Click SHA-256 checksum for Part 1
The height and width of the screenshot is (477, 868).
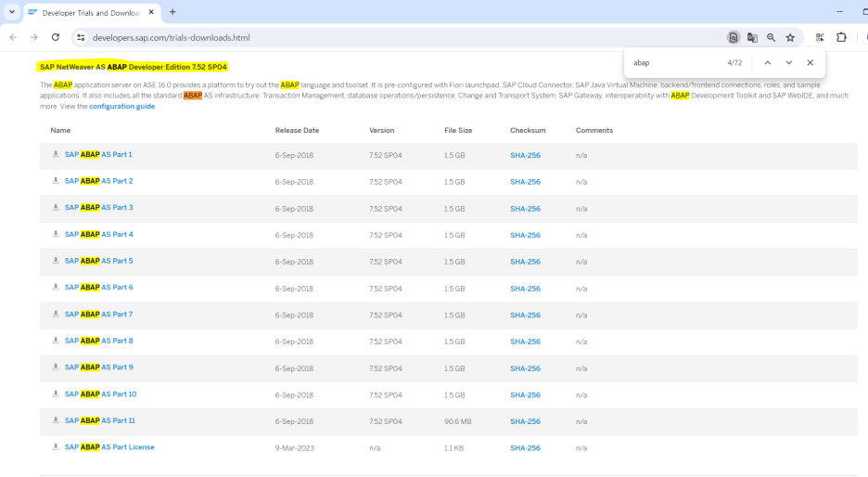[525, 156]
